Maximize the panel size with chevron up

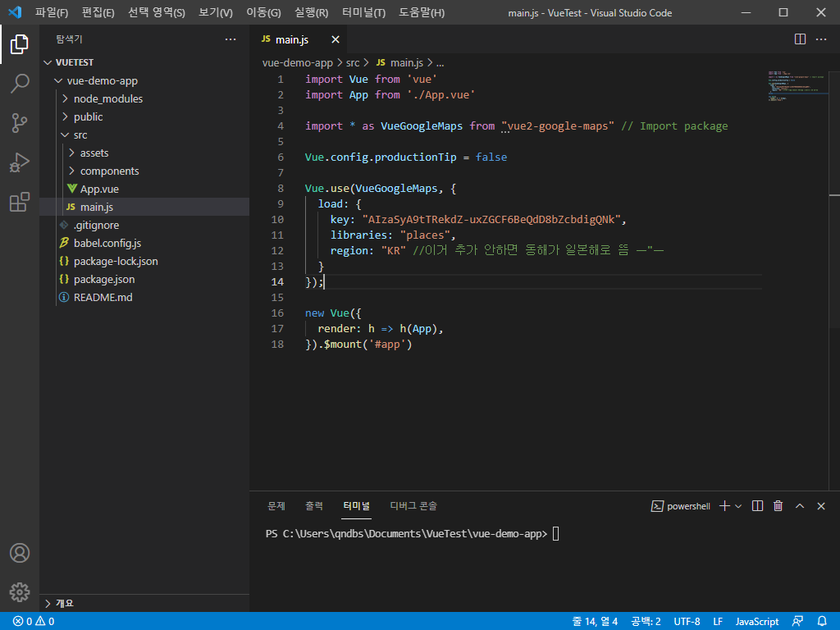pyautogui.click(x=800, y=506)
